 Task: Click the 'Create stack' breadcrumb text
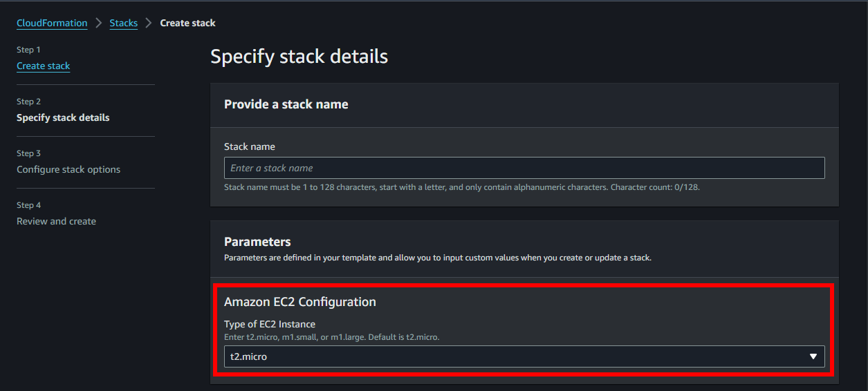(187, 23)
